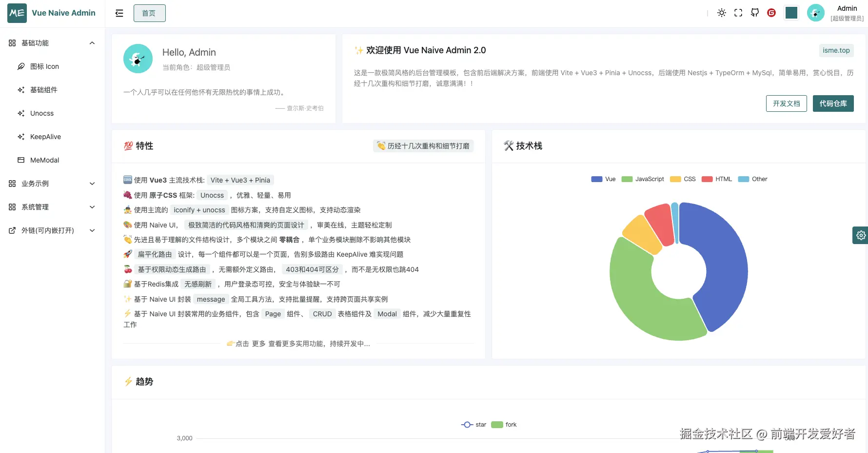
Task: Click the 趋势 card heading
Action: click(x=138, y=382)
